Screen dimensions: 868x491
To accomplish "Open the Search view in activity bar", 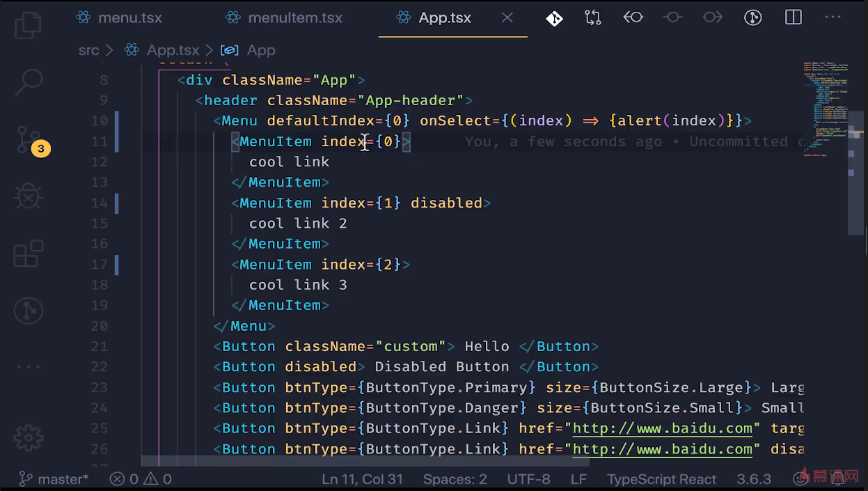I will [29, 81].
